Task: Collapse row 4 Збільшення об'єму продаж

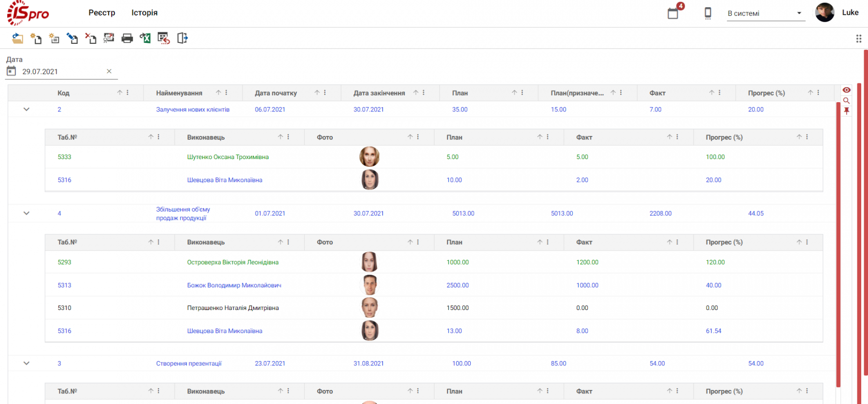Action: [27, 213]
